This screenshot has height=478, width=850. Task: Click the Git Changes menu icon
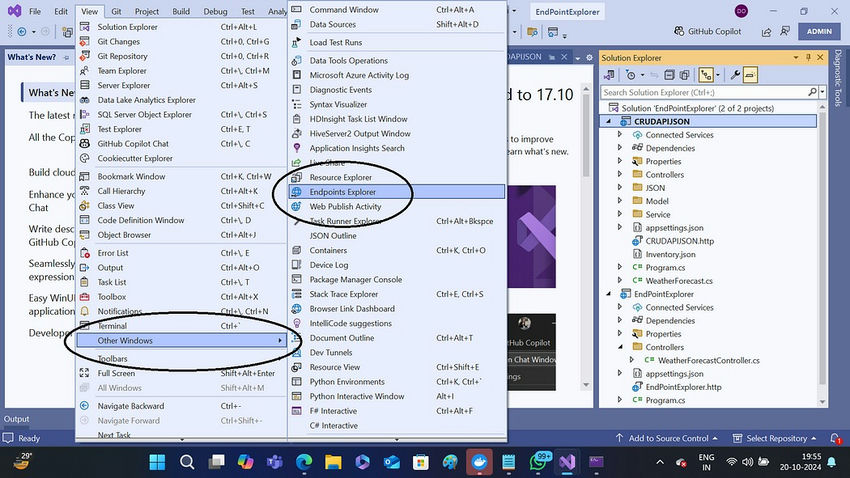(x=85, y=41)
